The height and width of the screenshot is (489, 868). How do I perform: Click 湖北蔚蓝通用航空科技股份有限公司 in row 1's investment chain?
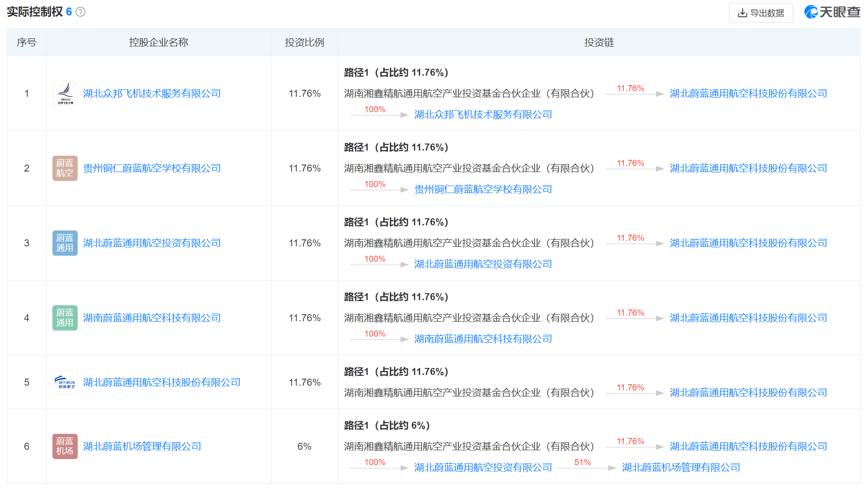click(x=748, y=93)
